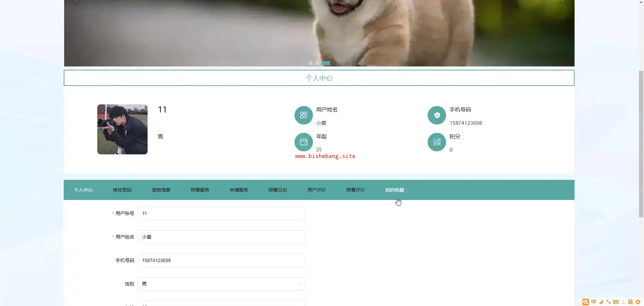The height and width of the screenshot is (306, 644).
Task: Toggle the 中 Chinese/English input mode
Action: [x=594, y=302]
